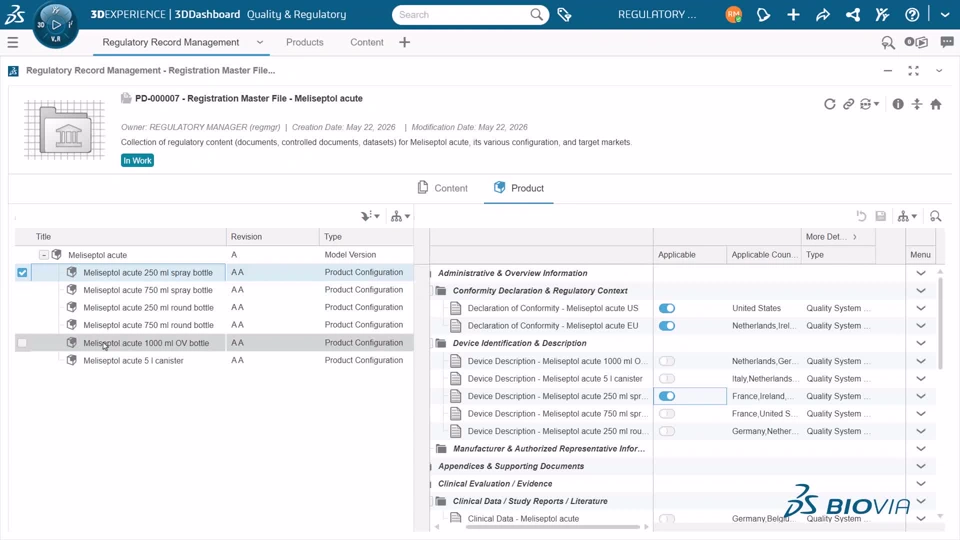The width and height of the screenshot is (960, 540).
Task: Open menu chevron for Declaration of Conformity US
Action: pyautogui.click(x=920, y=308)
